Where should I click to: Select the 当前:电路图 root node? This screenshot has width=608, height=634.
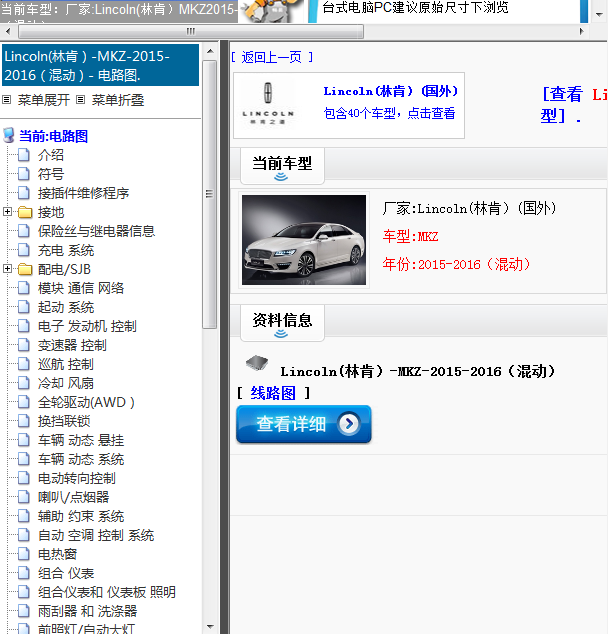(53, 136)
